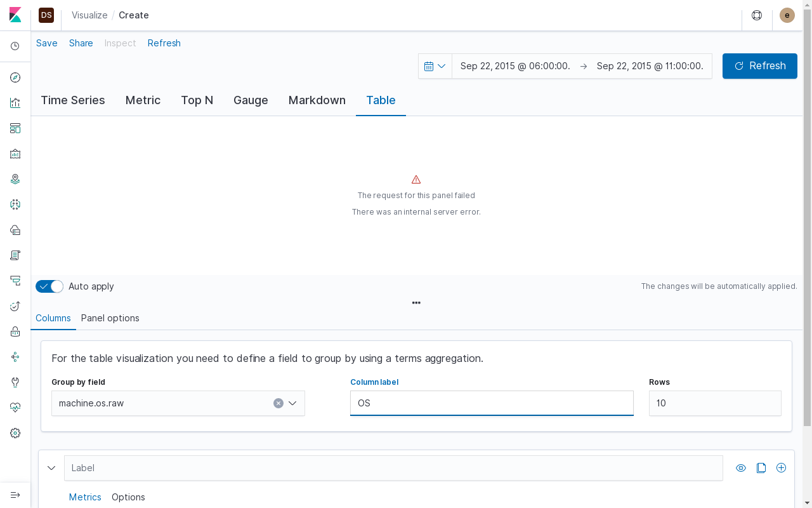
Task: Clone the series using the copy icon
Action: [x=761, y=468]
